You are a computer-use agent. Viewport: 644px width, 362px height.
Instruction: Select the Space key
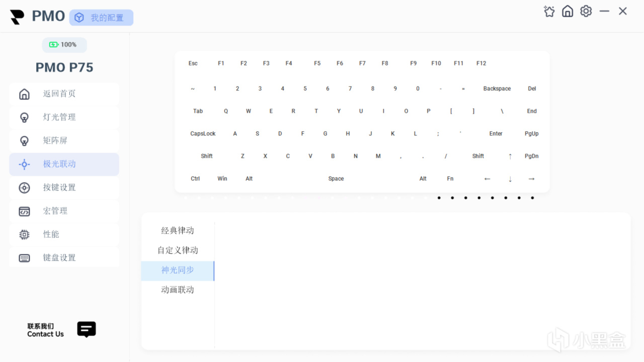tap(336, 179)
